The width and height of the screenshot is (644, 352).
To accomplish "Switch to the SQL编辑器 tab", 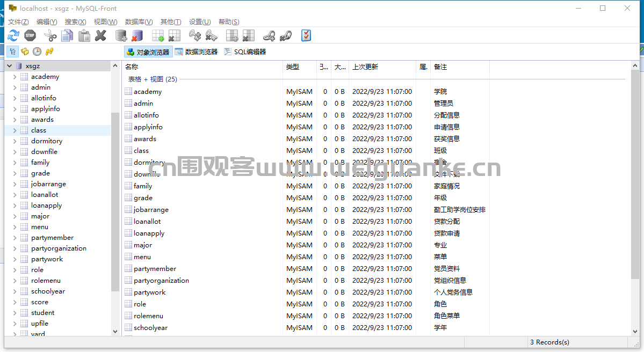I will click(x=245, y=52).
